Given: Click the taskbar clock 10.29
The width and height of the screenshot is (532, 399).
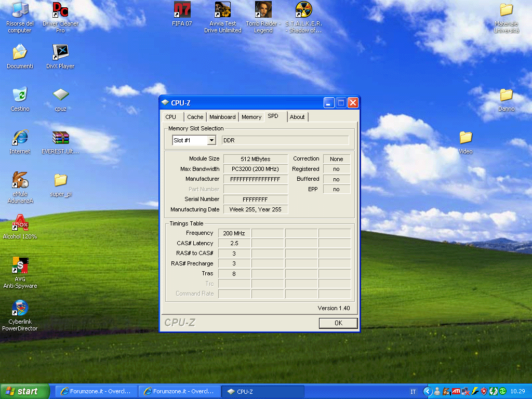Looking at the screenshot, I should click(x=517, y=391).
